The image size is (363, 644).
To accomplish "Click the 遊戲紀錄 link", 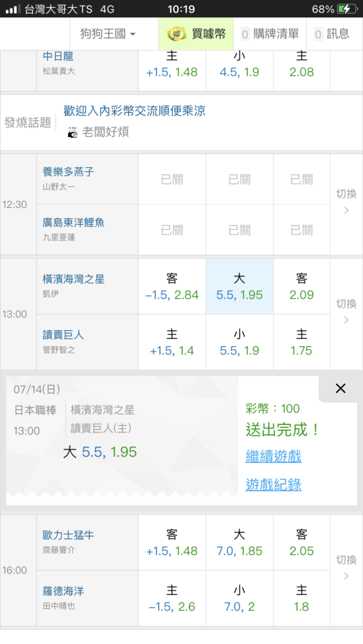I will pos(273,485).
